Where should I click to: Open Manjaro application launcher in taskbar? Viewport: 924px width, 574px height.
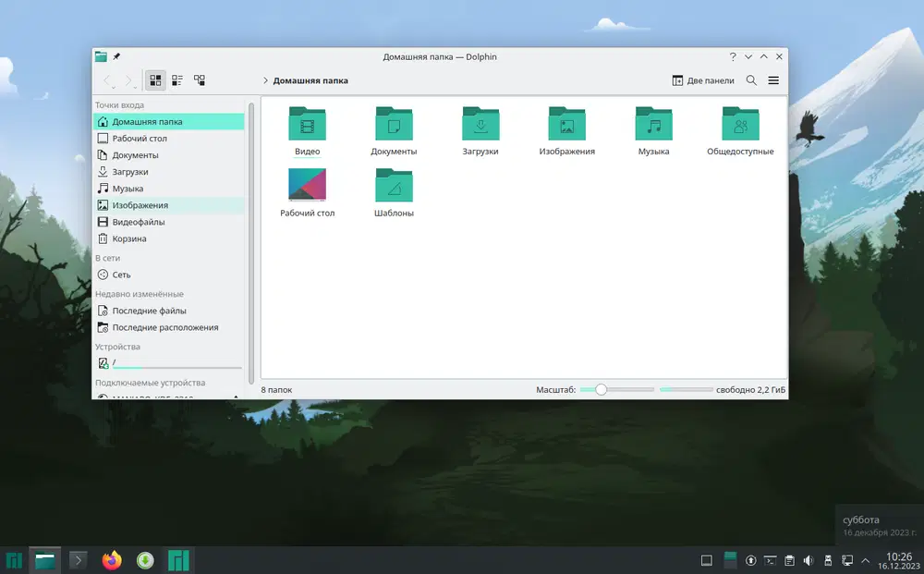click(x=14, y=560)
